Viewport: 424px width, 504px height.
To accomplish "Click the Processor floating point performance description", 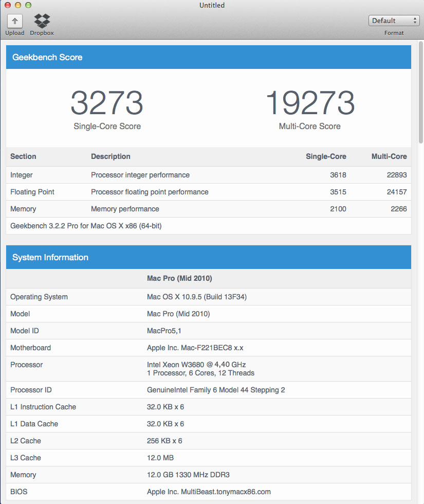I will point(150,192).
